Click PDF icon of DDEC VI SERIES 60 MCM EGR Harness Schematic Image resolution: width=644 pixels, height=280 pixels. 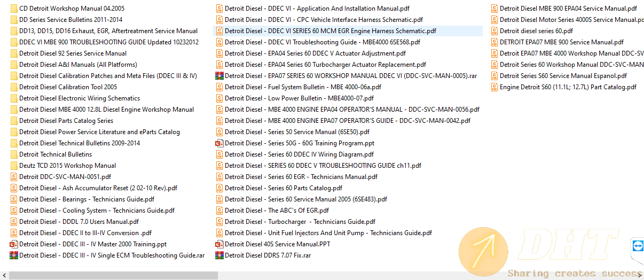pos(219,31)
